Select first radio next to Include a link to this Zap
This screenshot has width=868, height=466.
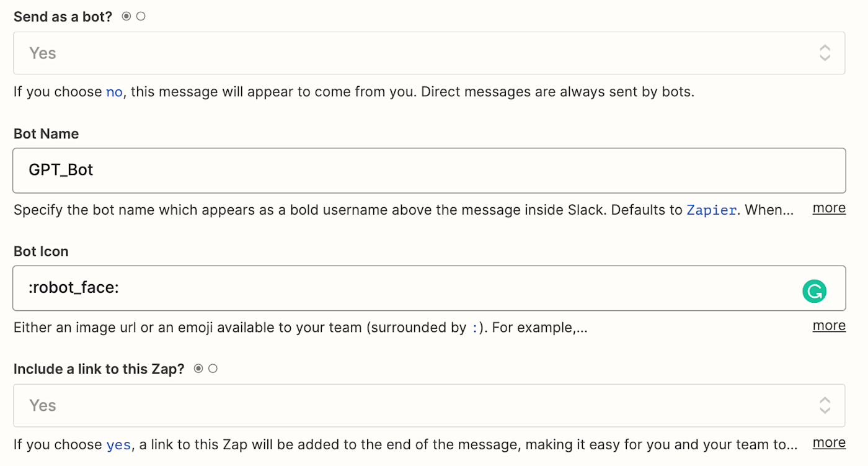(198, 369)
